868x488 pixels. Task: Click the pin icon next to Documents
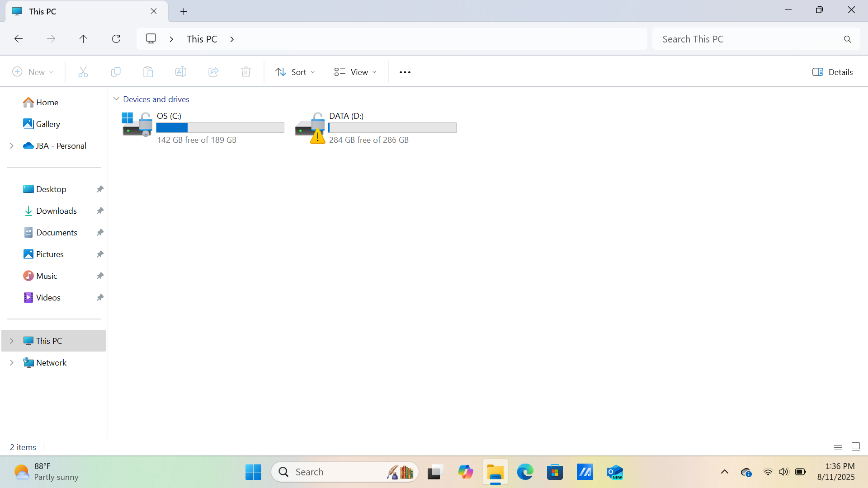[x=100, y=233]
